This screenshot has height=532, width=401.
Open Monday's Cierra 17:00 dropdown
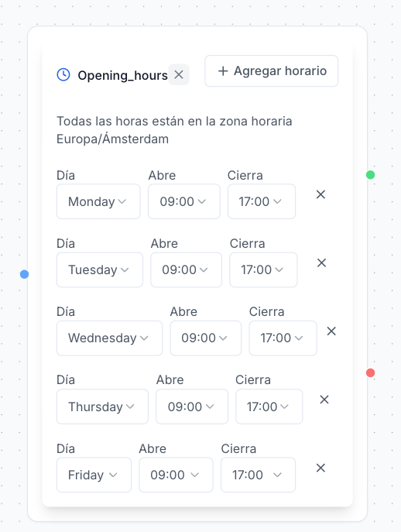point(262,201)
